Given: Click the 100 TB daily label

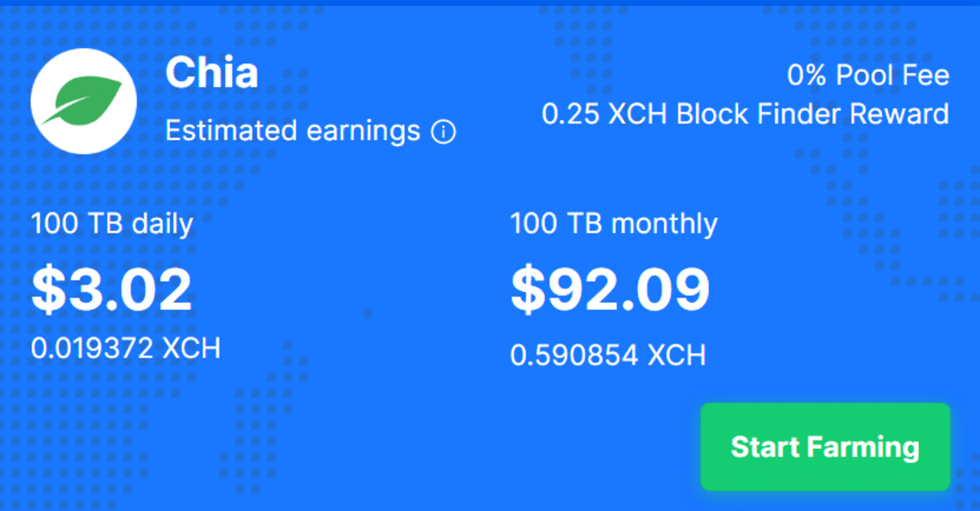Looking at the screenshot, I should [112, 224].
